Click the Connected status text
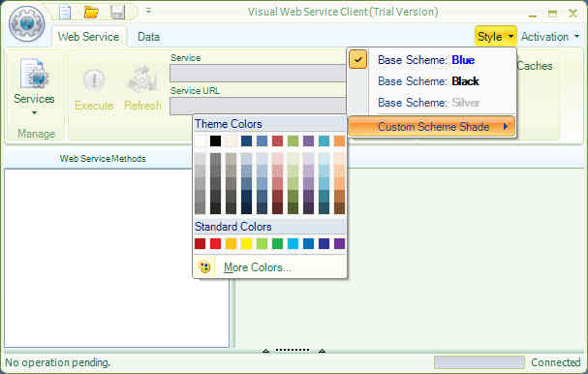 click(x=556, y=362)
